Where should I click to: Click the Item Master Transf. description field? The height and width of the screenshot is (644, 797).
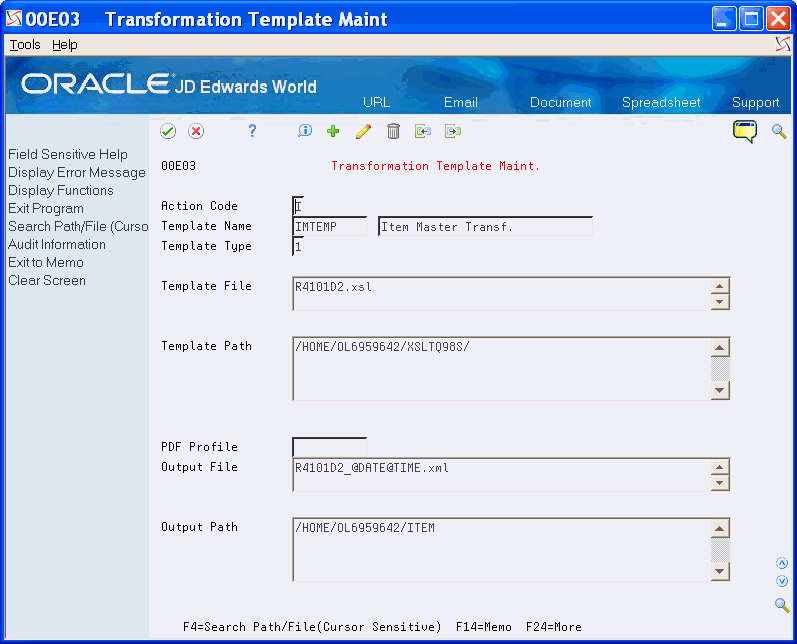[485, 226]
